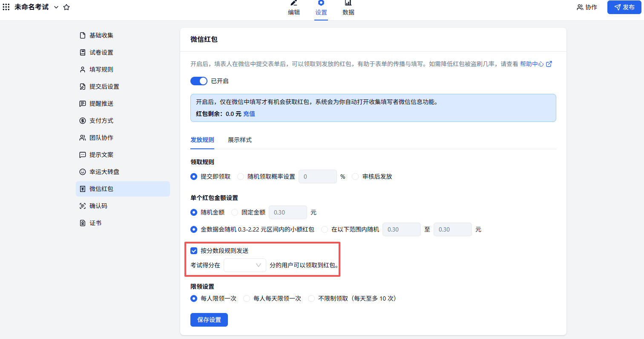Turn off the 已开启 red packet switch
Screen dimensions: 644x339
(198, 81)
